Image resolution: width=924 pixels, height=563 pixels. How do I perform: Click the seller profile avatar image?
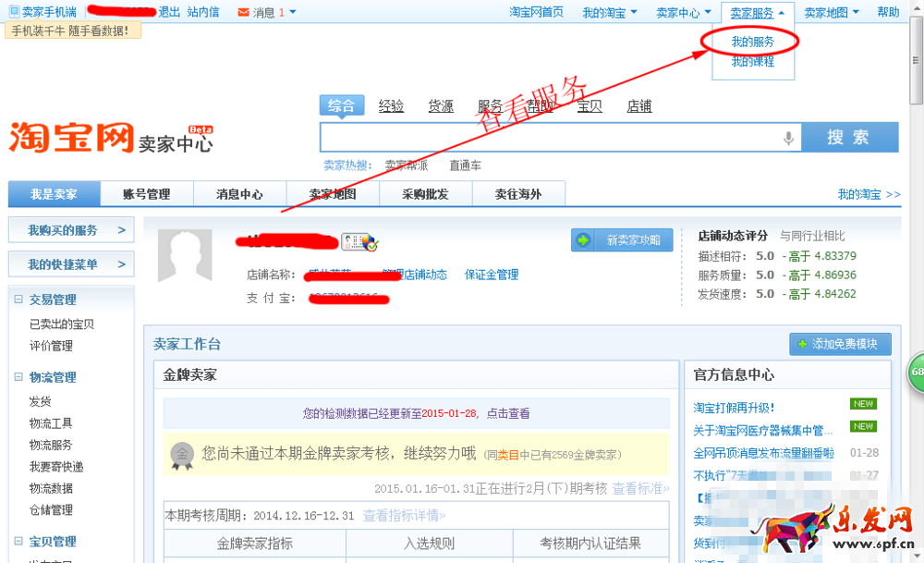pyautogui.click(x=185, y=255)
